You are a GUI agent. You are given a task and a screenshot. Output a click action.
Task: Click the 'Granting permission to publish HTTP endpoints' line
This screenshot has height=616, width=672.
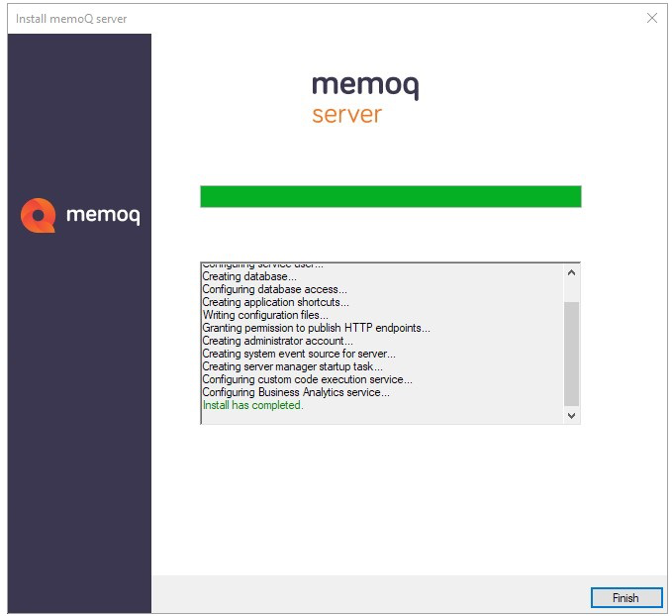pos(316,328)
